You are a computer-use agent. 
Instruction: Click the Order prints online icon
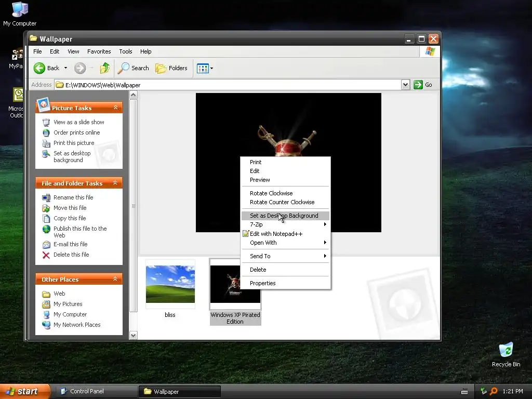46,132
